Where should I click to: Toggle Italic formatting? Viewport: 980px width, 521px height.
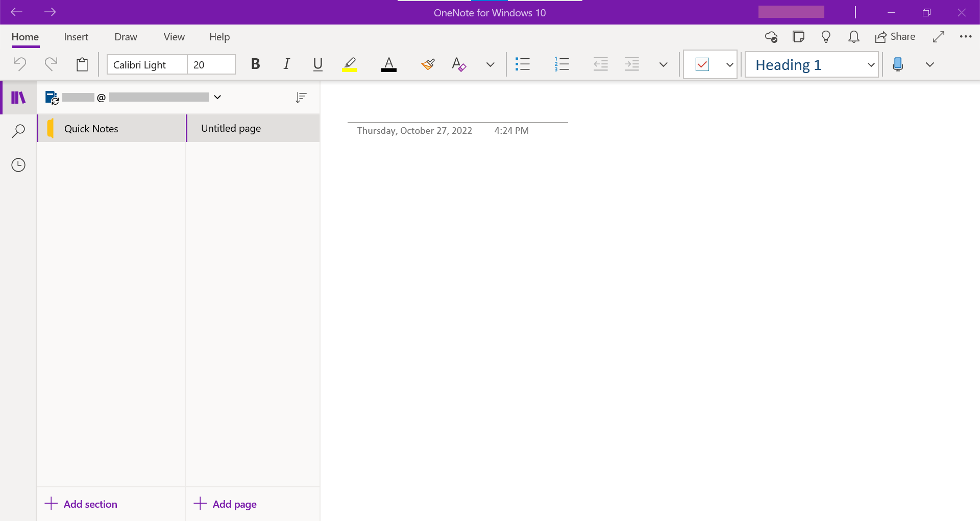click(287, 64)
